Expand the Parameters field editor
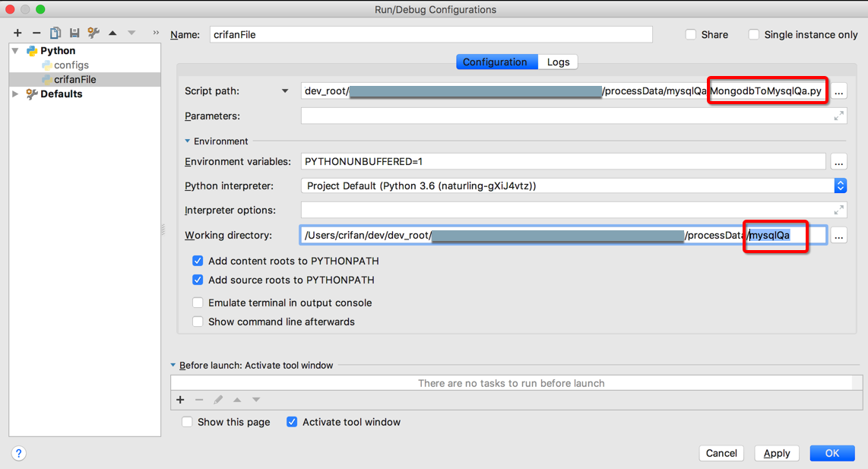Viewport: 868px width, 469px height. coord(838,116)
